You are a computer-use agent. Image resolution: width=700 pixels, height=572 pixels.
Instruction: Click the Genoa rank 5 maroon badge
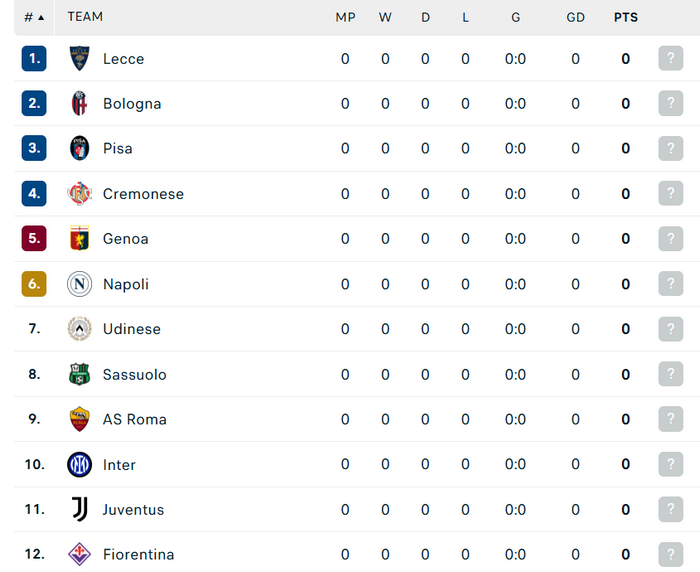[x=34, y=238]
